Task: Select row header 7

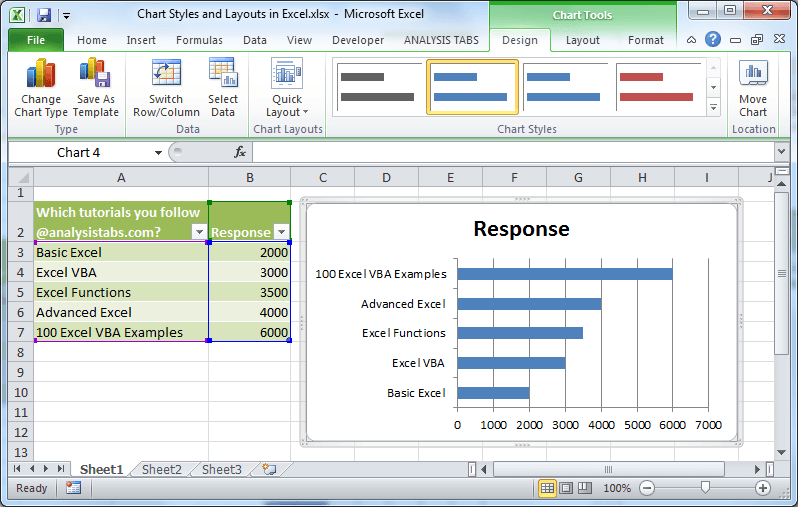Action: [21, 333]
